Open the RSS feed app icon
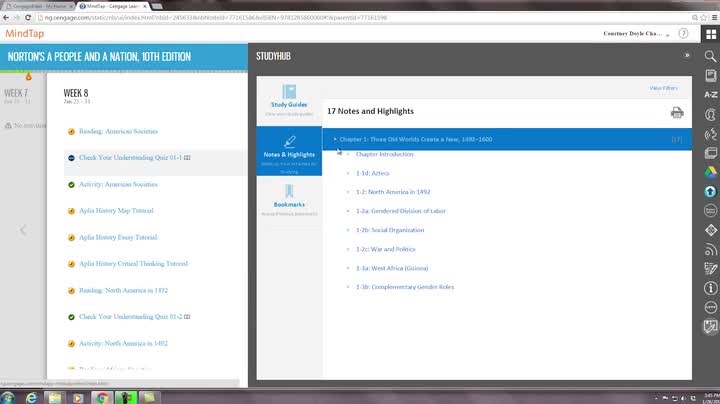This screenshot has width=720, height=404. pyautogui.click(x=710, y=249)
